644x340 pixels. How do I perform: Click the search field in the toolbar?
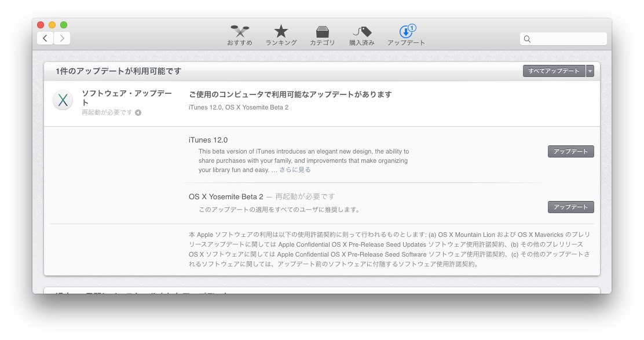[563, 39]
